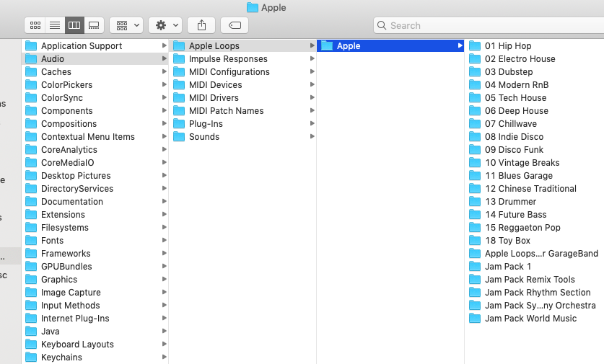604x364 pixels.
Task: Click the Apple folder icon in title bar
Action: click(253, 7)
